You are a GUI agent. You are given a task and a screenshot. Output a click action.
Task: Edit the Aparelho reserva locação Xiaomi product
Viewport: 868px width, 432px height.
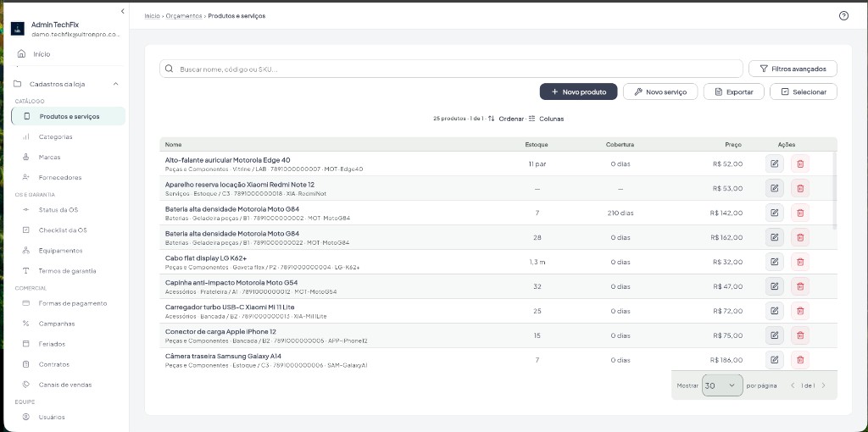coord(775,188)
